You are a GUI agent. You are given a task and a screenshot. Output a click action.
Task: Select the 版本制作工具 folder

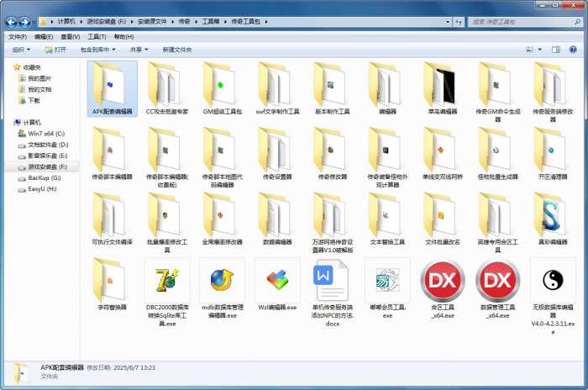[333, 89]
